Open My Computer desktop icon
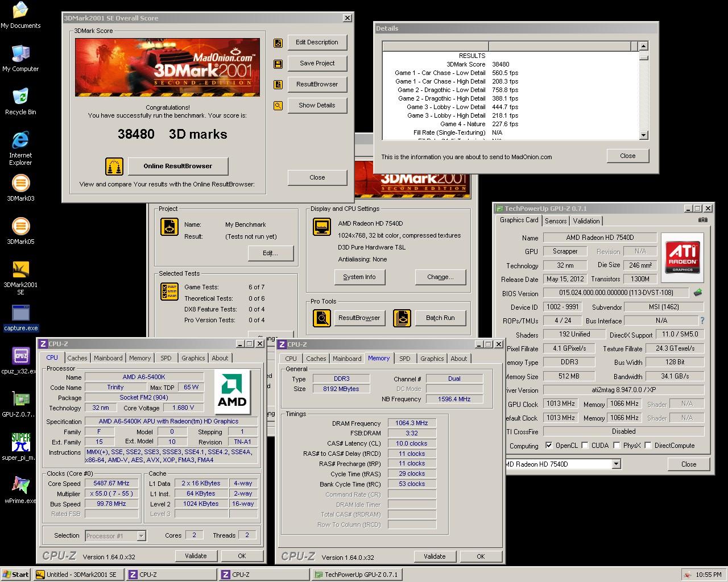This screenshot has height=582, width=728. click(20, 59)
